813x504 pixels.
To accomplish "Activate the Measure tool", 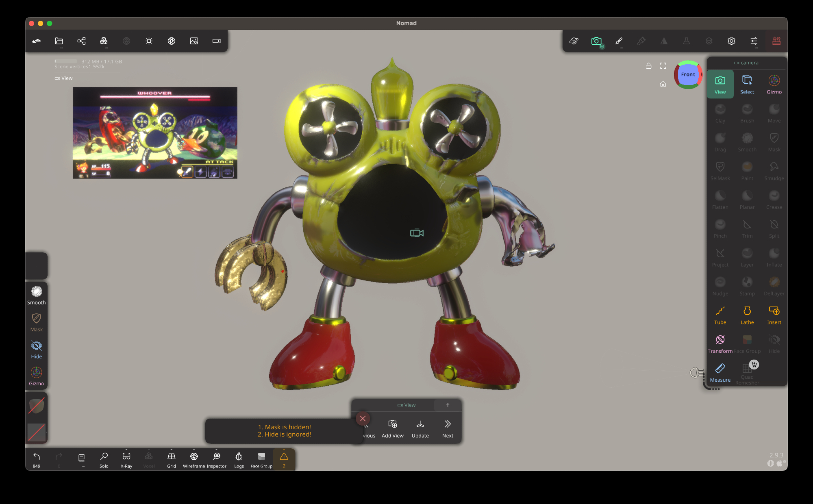I will coord(720,372).
